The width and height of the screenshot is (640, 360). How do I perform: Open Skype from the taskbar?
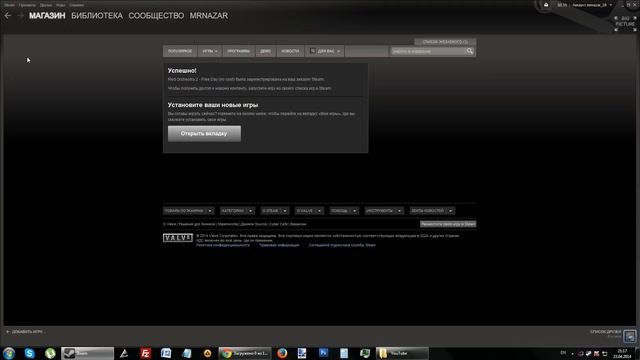[x=29, y=353]
